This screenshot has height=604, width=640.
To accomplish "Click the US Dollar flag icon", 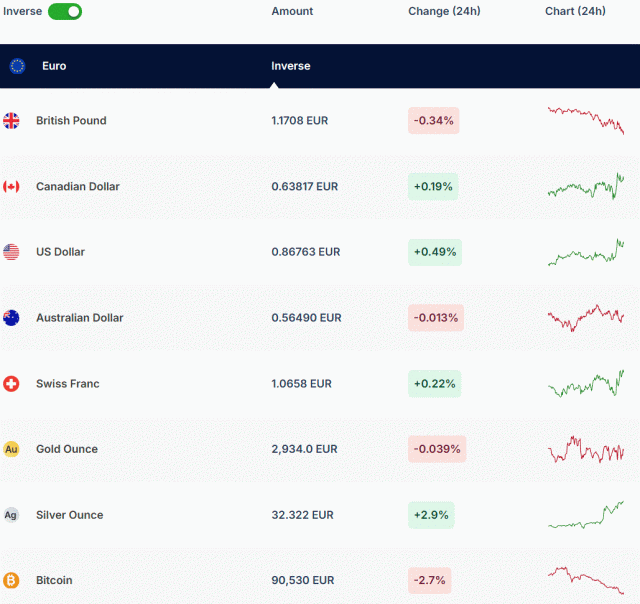I will 11,252.
